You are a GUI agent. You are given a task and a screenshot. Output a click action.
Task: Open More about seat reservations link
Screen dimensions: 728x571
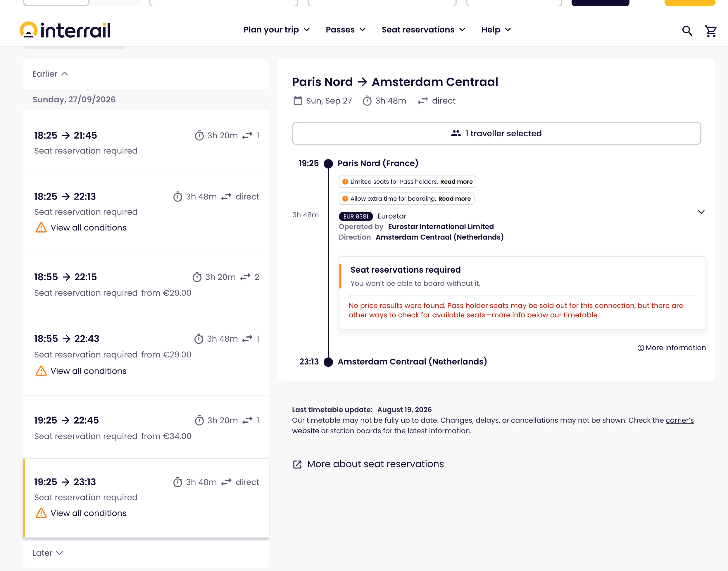click(x=375, y=464)
